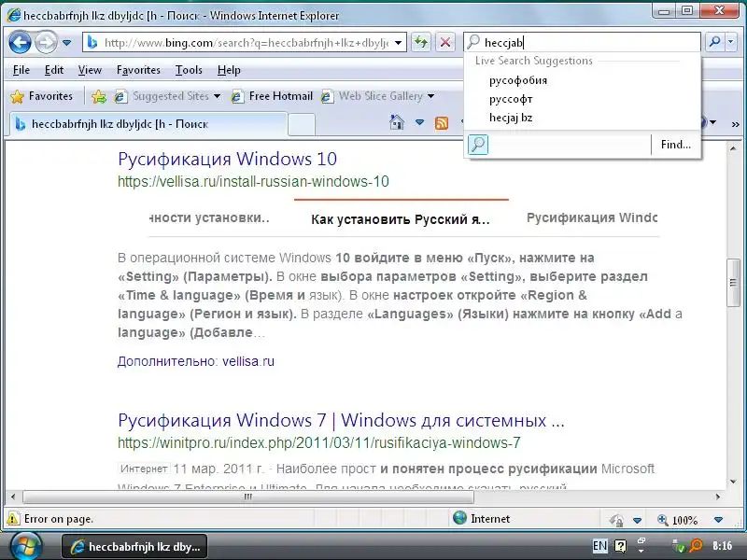Click the Internet Explorer taskbar button

[x=134, y=546]
